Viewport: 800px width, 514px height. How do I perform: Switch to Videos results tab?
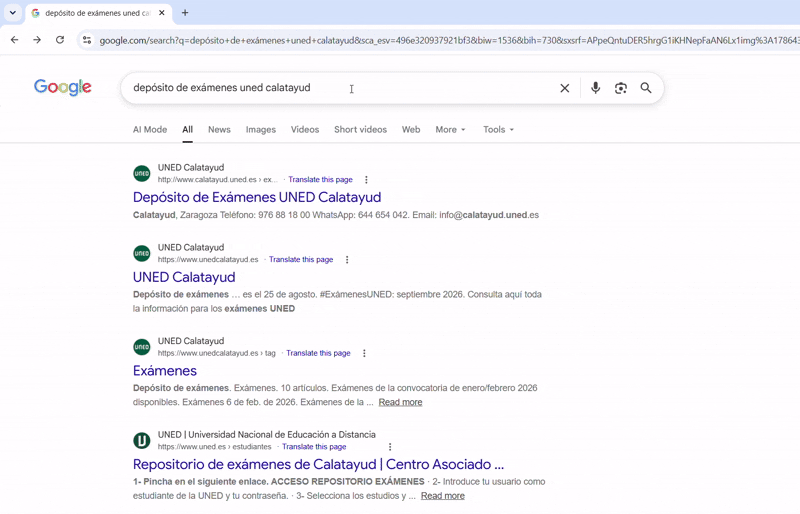[x=305, y=130]
